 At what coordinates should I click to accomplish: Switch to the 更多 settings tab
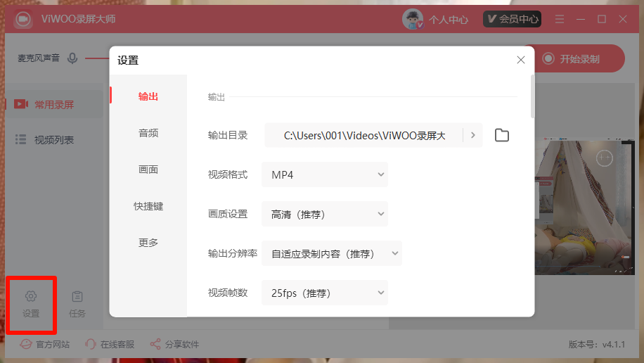[148, 243]
